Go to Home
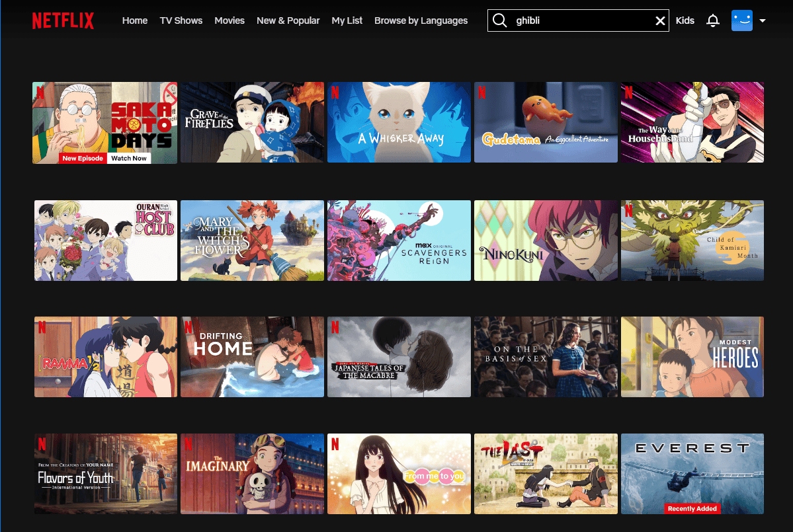 coord(134,20)
